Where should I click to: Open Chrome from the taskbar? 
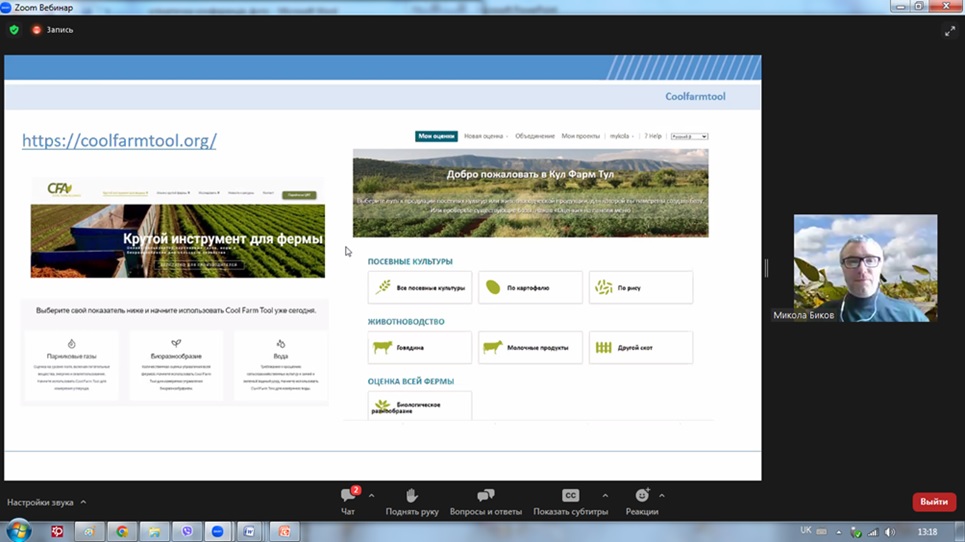[x=122, y=531]
